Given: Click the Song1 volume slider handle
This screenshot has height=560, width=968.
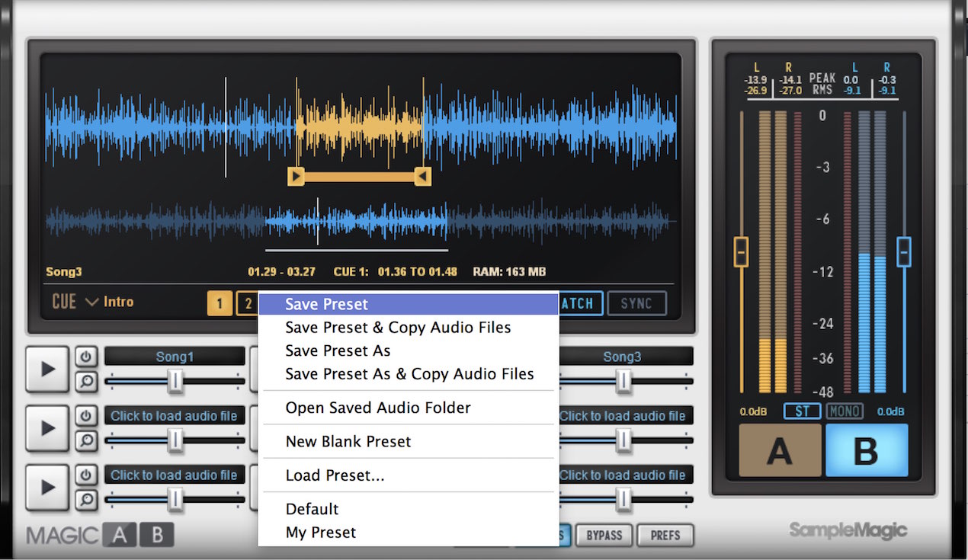Looking at the screenshot, I should 175,381.
